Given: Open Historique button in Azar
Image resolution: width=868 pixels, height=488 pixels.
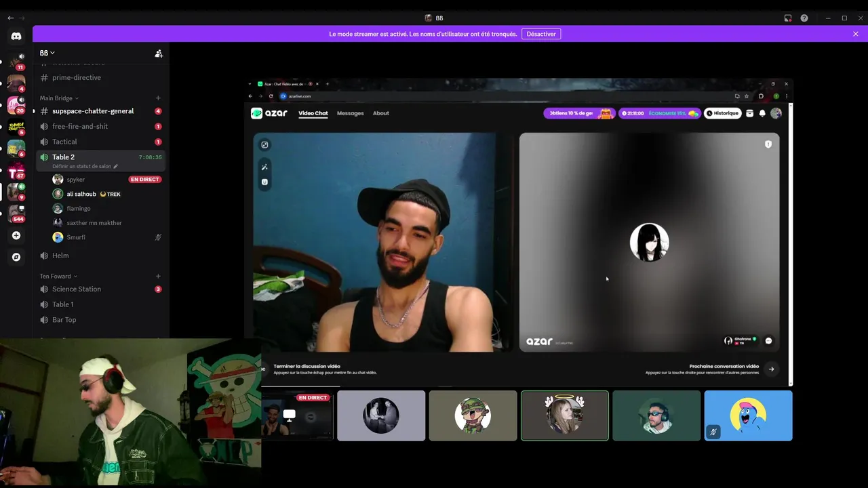Looking at the screenshot, I should coord(722,113).
